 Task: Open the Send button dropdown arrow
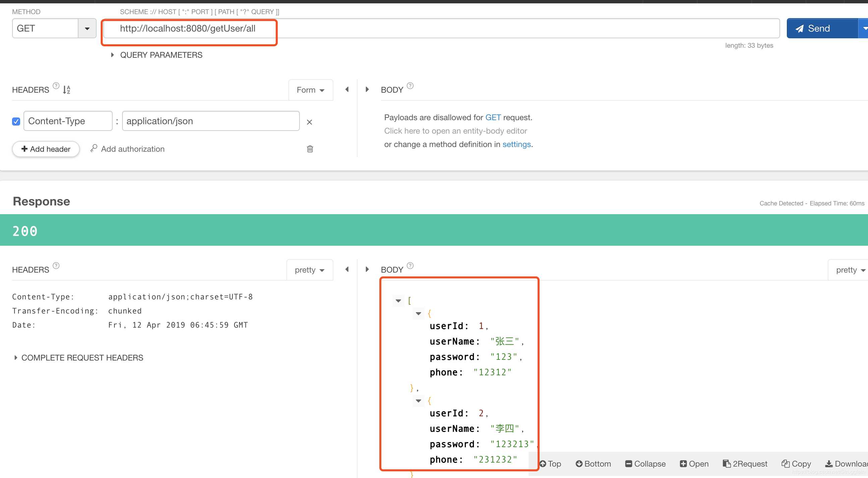864,28
